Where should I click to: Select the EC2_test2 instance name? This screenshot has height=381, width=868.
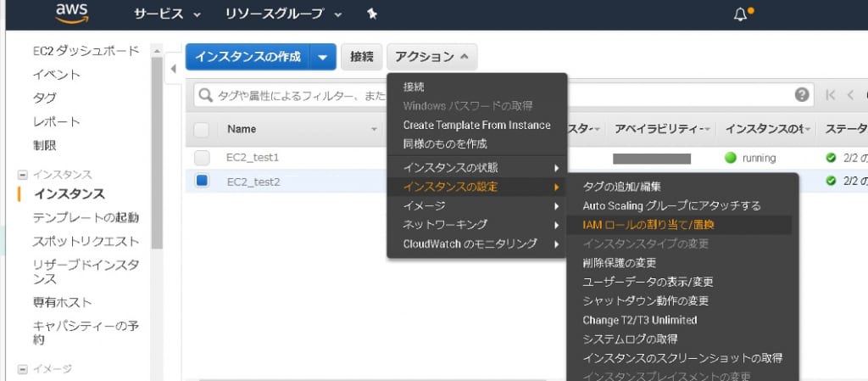pos(253,182)
